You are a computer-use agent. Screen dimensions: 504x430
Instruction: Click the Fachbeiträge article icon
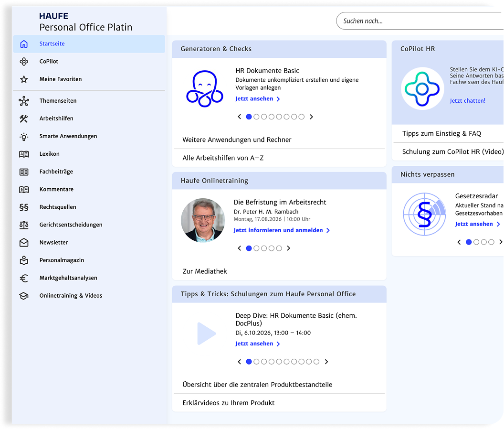24,172
